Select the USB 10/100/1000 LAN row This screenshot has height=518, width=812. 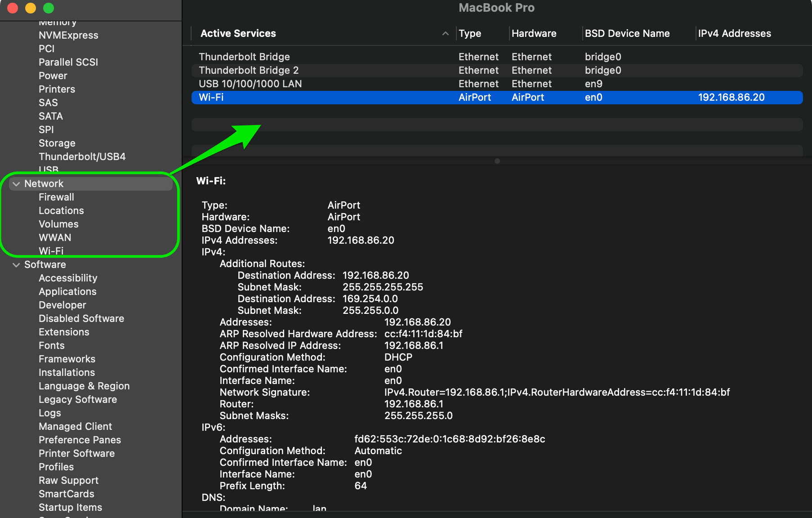(250, 84)
